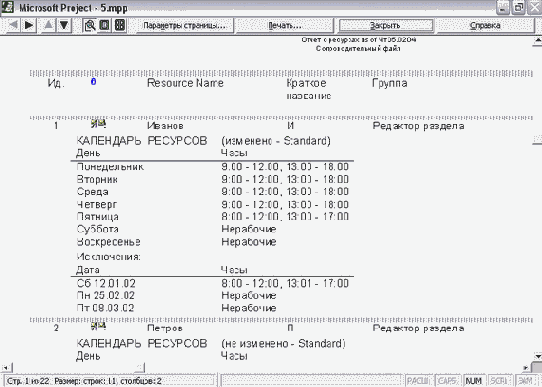Screen dimensions: 542x387
Task: Click the page down arrow icon
Action: pos(64,25)
